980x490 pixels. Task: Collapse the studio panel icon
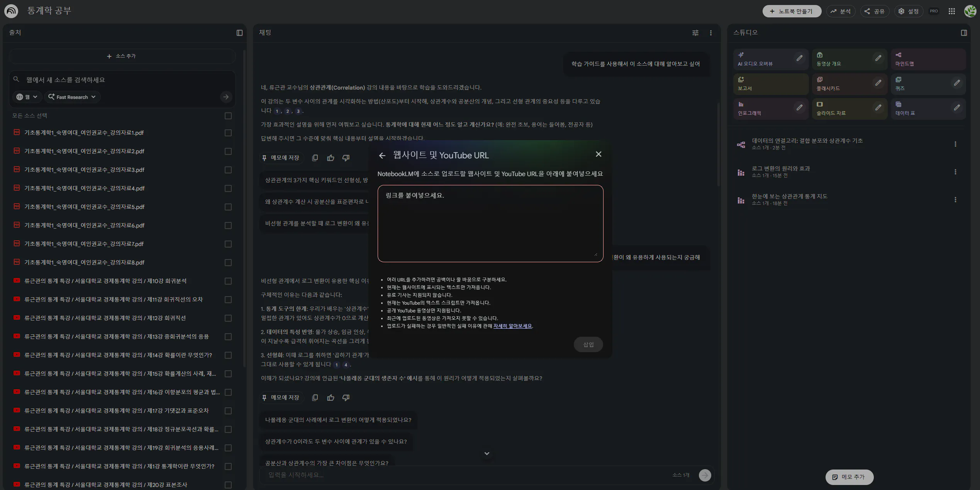(x=964, y=33)
